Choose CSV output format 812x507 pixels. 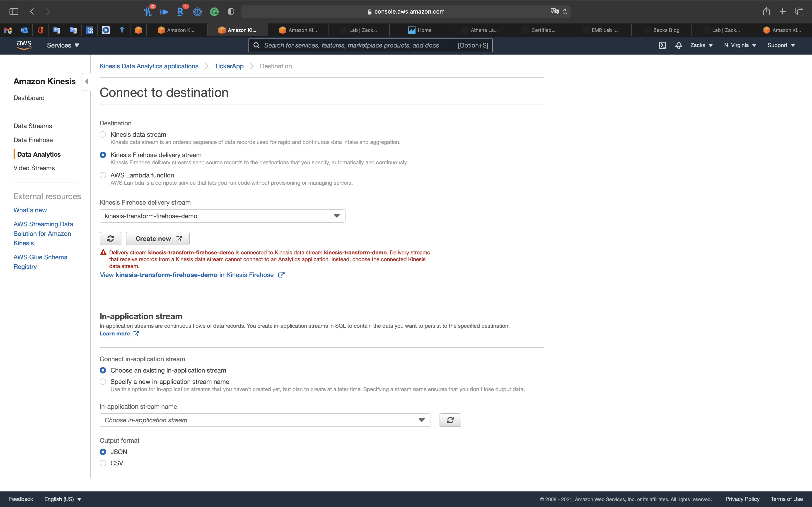tap(103, 463)
